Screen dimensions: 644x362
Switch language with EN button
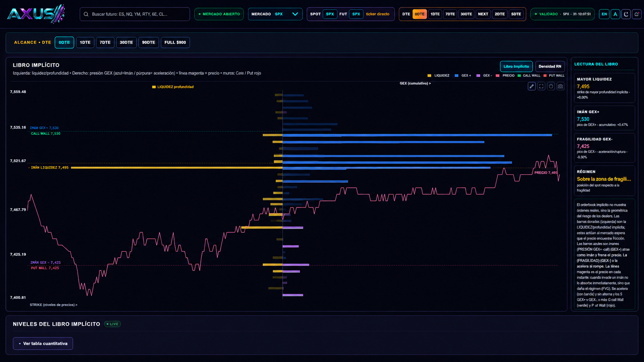click(x=604, y=14)
